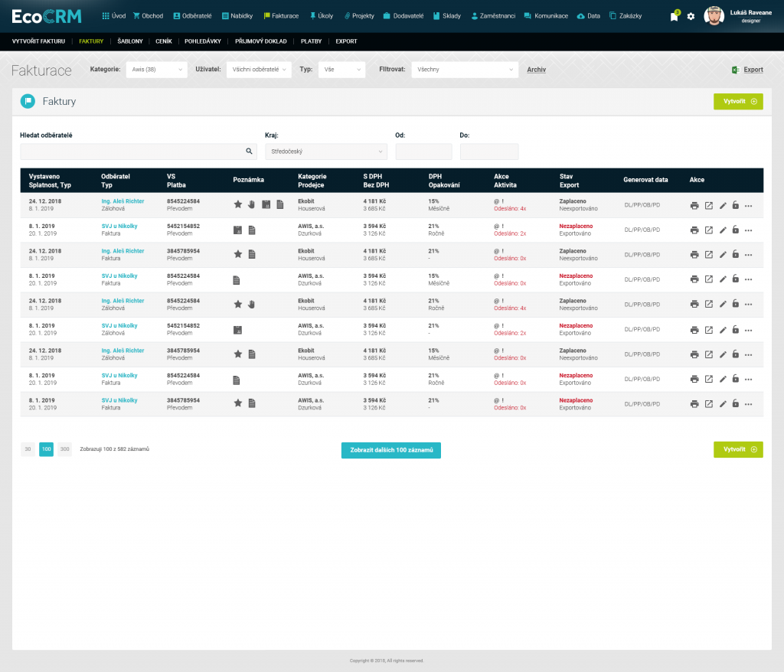The image size is (784, 672).
Task: Toggle the star in the first invoice row
Action: click(237, 204)
